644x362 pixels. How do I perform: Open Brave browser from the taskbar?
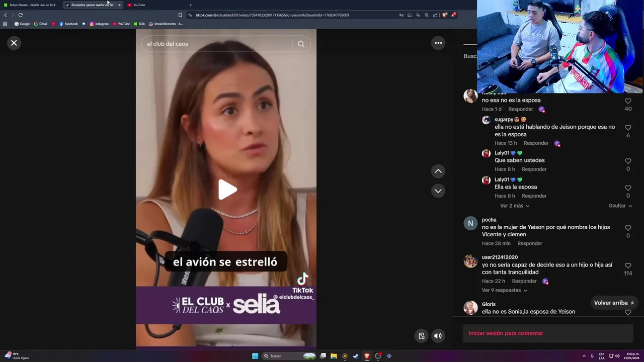(x=367, y=356)
